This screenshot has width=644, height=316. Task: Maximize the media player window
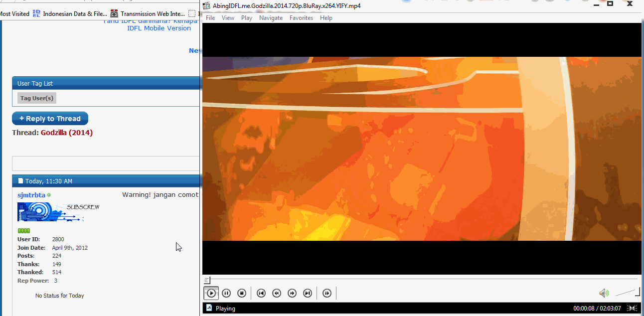[x=610, y=3]
